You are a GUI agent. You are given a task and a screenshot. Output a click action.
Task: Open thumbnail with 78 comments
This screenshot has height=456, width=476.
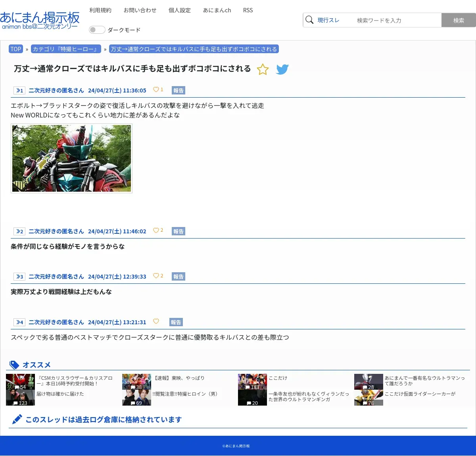tap(369, 398)
